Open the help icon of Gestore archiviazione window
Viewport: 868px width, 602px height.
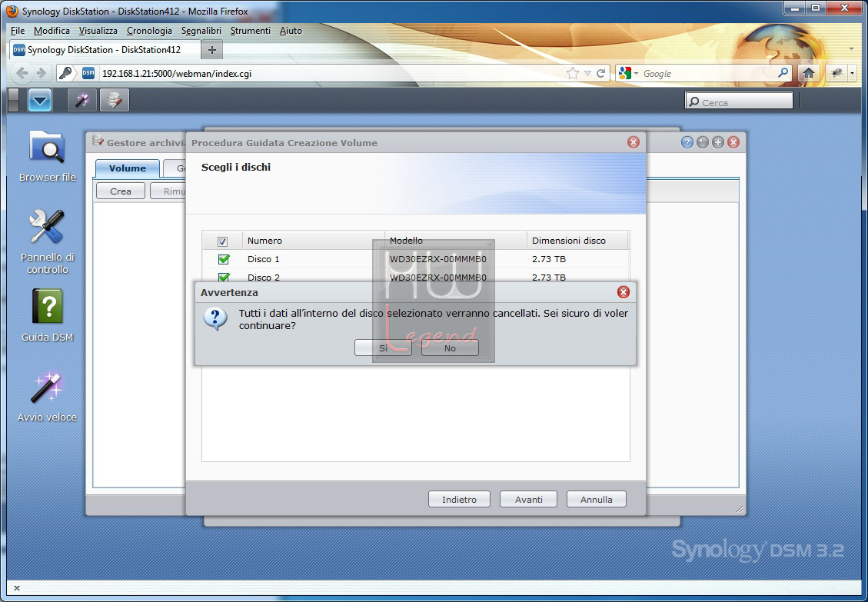pos(687,142)
